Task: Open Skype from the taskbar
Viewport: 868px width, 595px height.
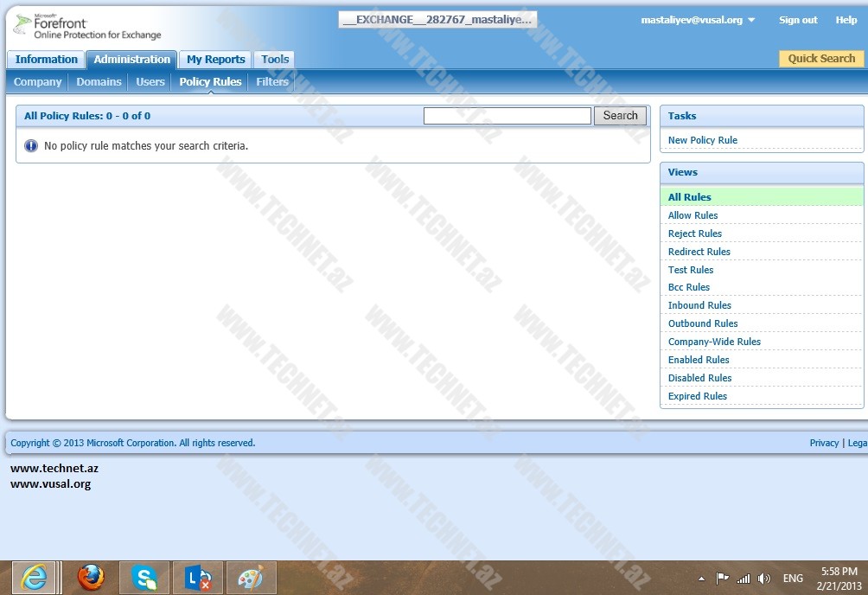Action: tap(144, 578)
